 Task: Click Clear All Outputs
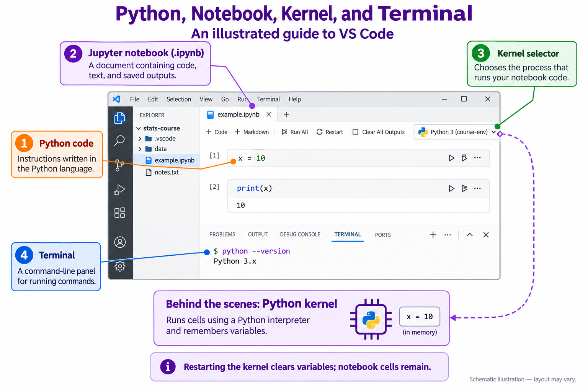(379, 132)
